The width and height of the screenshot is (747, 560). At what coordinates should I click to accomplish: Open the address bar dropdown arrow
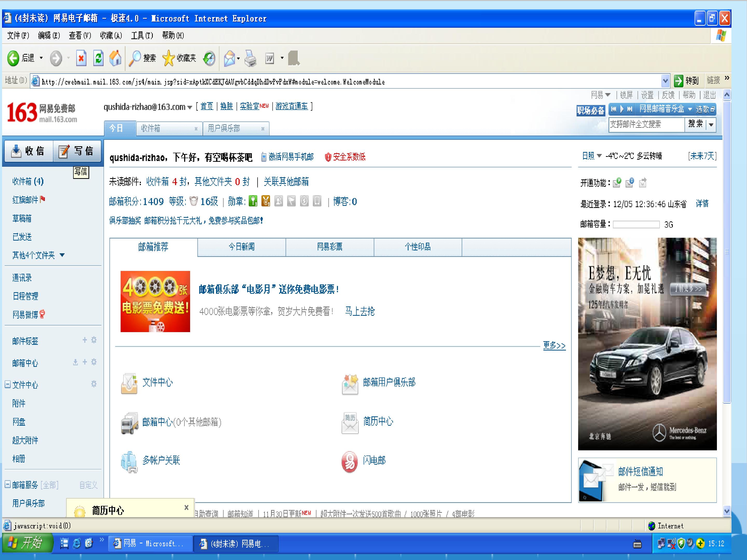pos(665,81)
